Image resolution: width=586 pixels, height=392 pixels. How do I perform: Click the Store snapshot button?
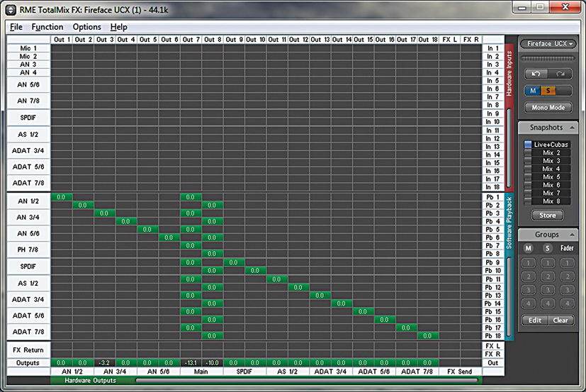click(548, 215)
